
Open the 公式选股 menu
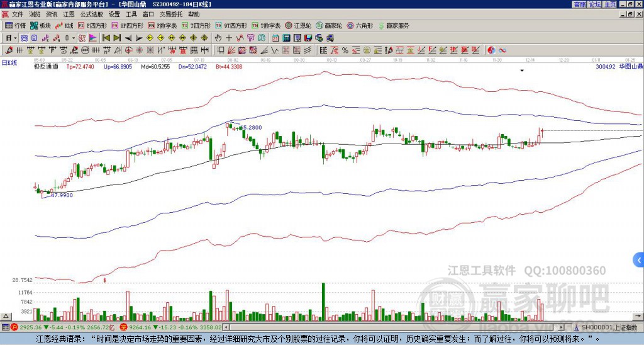coord(92,14)
